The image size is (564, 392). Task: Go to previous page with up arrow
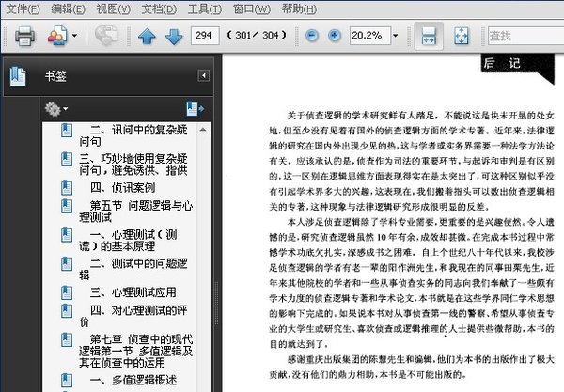coord(148,37)
